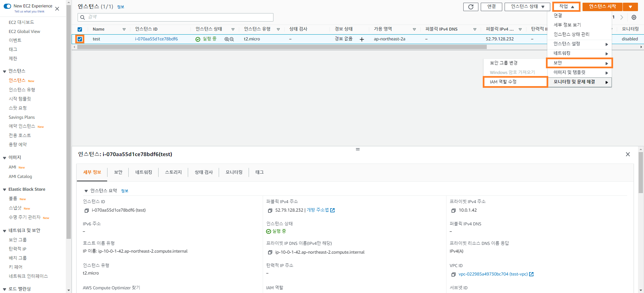Click the table horizontal scrollbar
644x293 pixels.
(282, 47)
